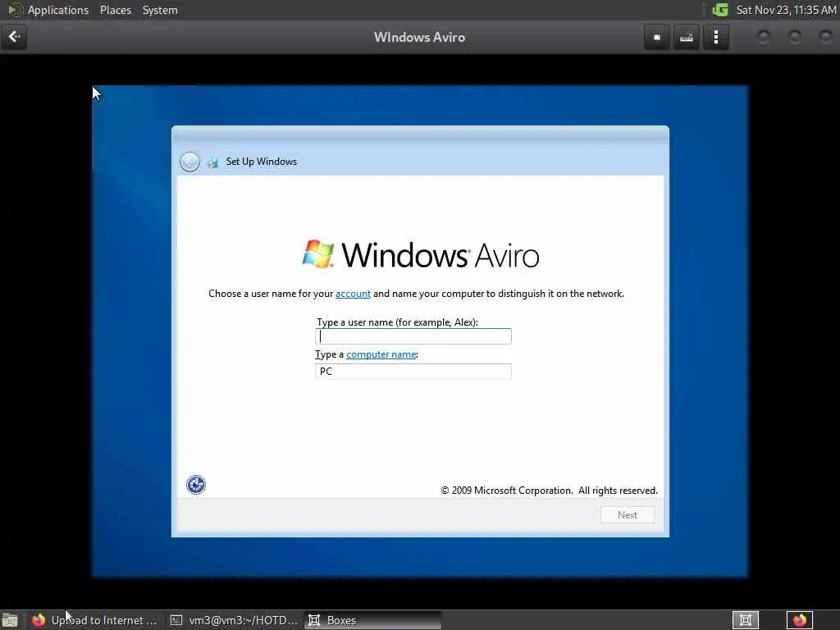Open the System menu
The height and width of the screenshot is (630, 840).
click(x=160, y=10)
